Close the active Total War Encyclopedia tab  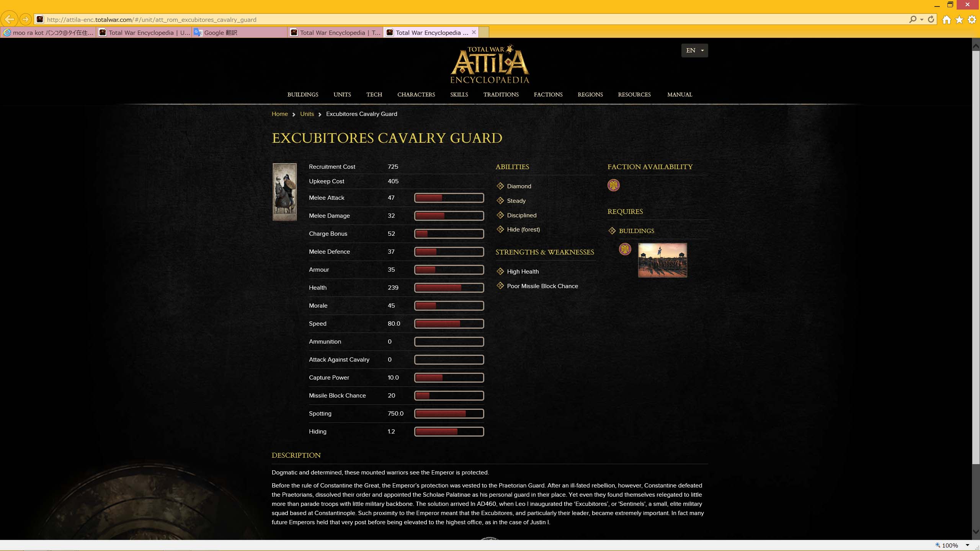[474, 32]
